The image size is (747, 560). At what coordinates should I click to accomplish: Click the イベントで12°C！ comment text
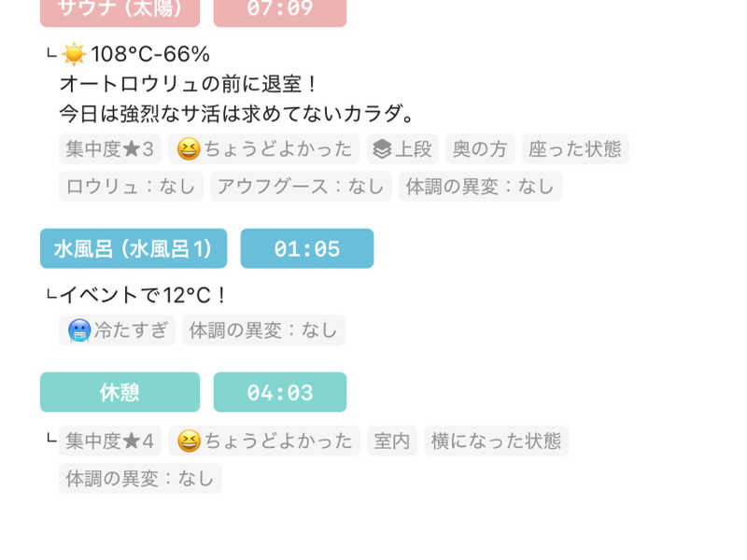tap(143, 295)
